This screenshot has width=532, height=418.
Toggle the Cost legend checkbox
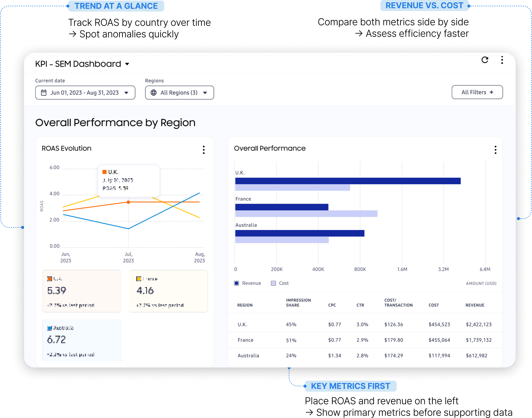pos(273,283)
